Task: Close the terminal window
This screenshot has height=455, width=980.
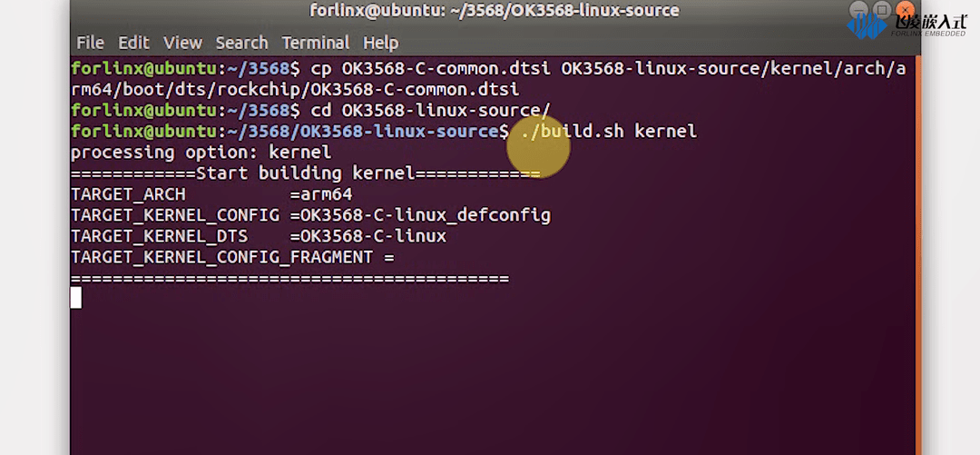Action: (x=903, y=10)
